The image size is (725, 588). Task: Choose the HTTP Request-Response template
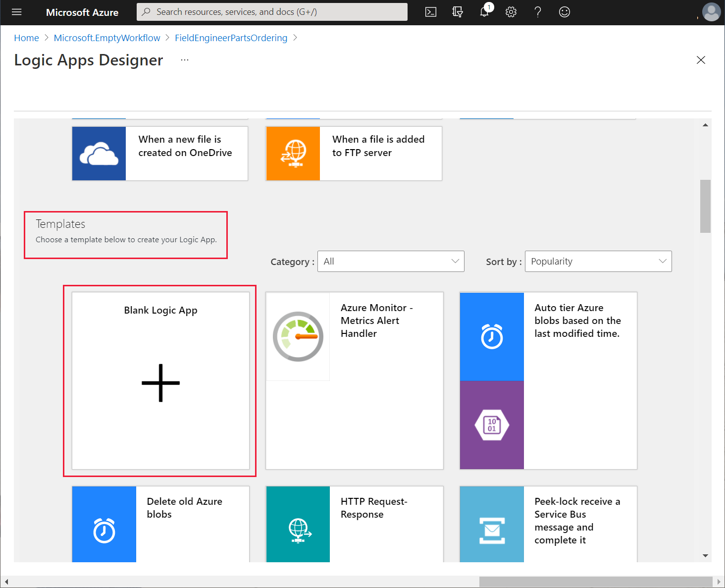click(x=354, y=524)
